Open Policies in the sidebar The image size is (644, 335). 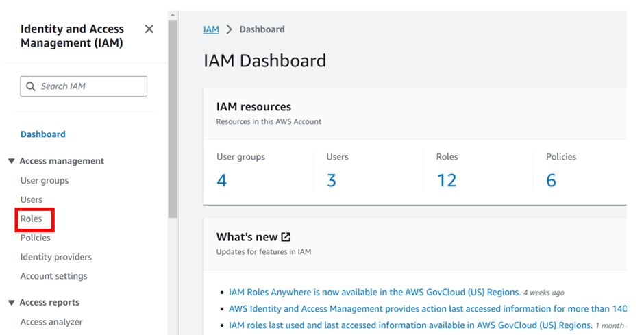point(36,238)
